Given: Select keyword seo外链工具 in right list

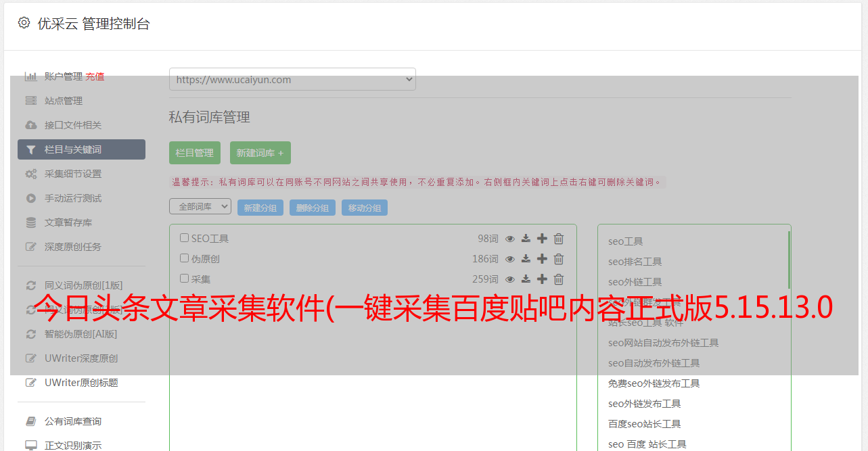Looking at the screenshot, I should (x=635, y=282).
